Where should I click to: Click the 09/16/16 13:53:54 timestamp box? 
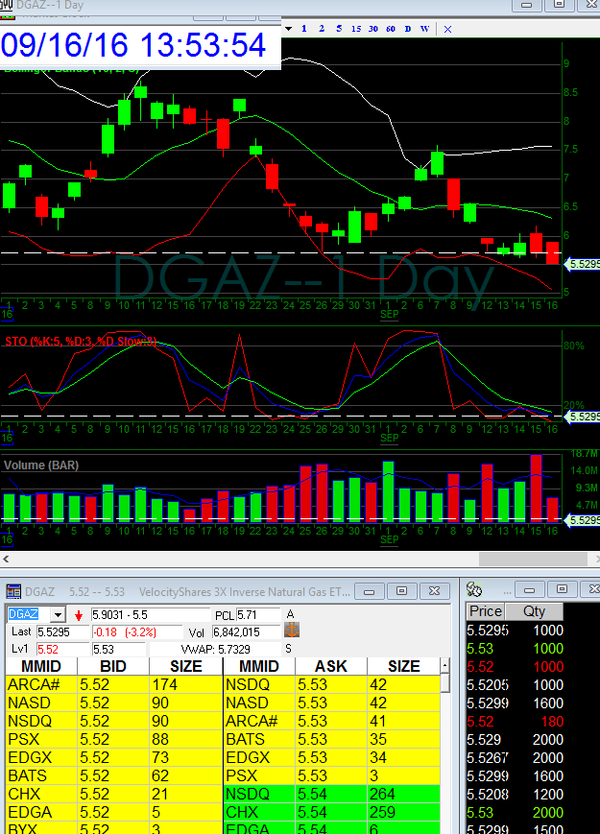point(140,45)
